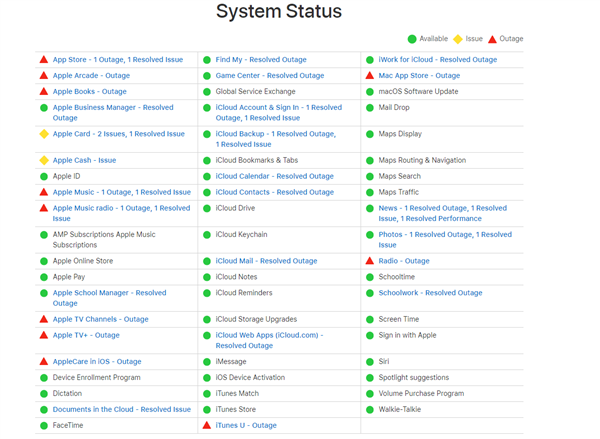Open Apple Cash - Issue link
Viewport: 600px width, 439px height.
(x=85, y=160)
